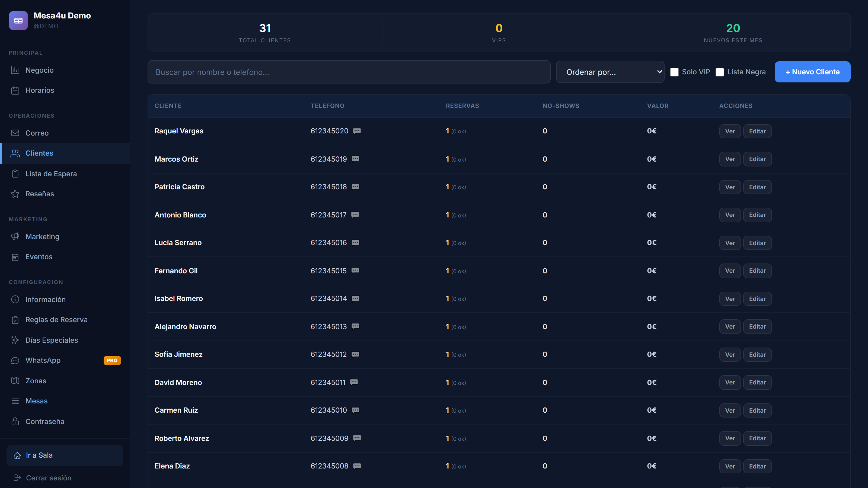Click the Correo envelope icon
Image resolution: width=868 pixels, height=488 pixels.
coord(15,133)
